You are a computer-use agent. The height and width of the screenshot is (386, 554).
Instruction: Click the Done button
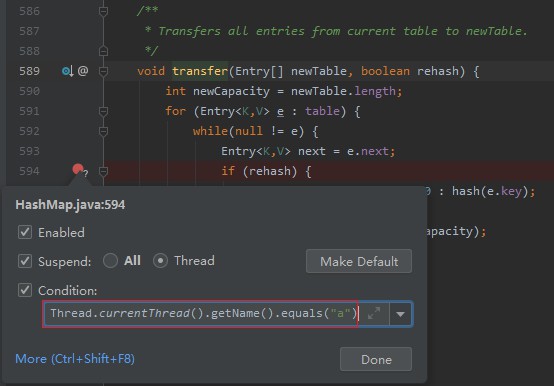tap(376, 360)
